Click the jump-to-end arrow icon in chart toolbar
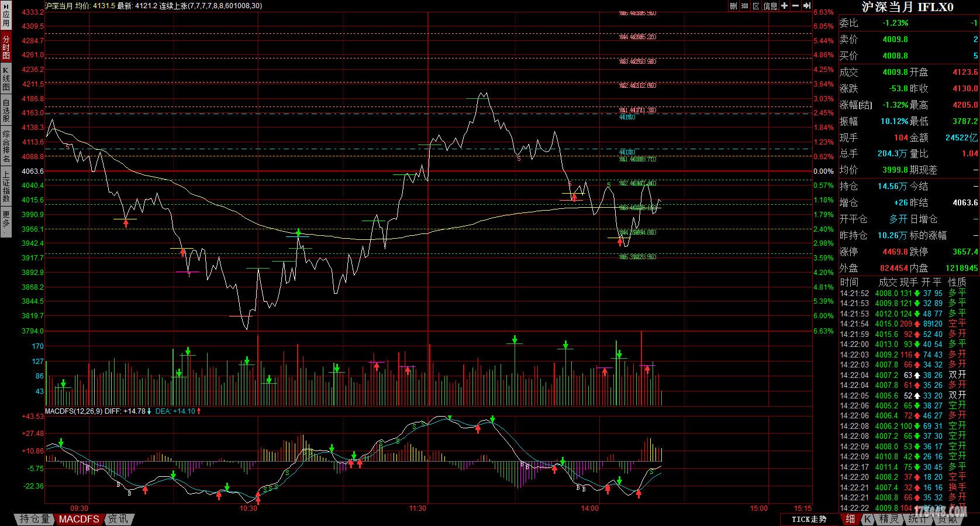 tap(807, 6)
